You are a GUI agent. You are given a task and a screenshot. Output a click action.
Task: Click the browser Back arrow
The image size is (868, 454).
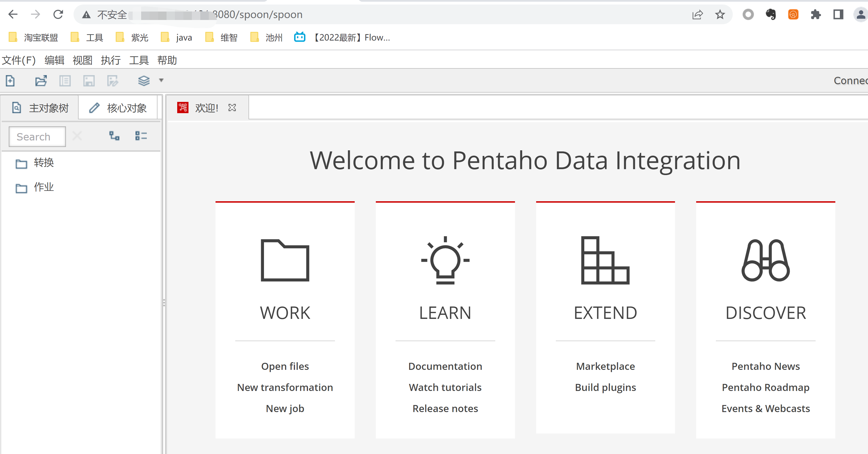pos(13,14)
